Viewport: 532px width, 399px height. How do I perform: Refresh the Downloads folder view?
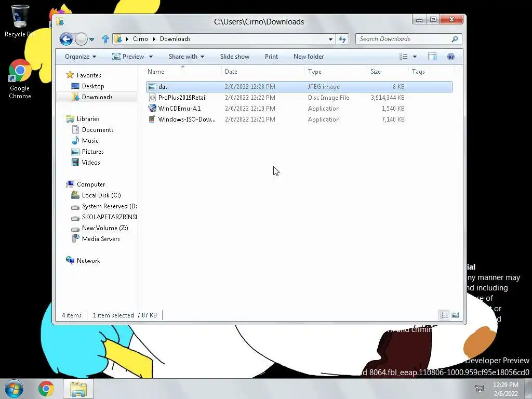click(342, 39)
